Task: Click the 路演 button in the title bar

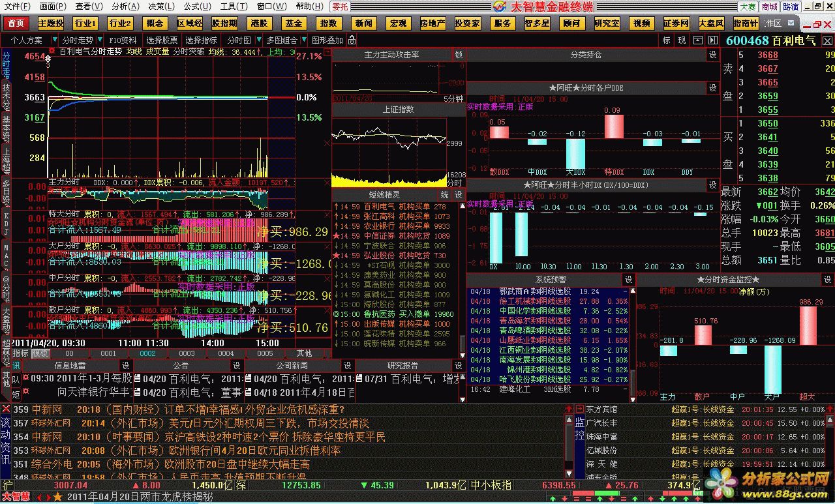Action: click(x=790, y=7)
